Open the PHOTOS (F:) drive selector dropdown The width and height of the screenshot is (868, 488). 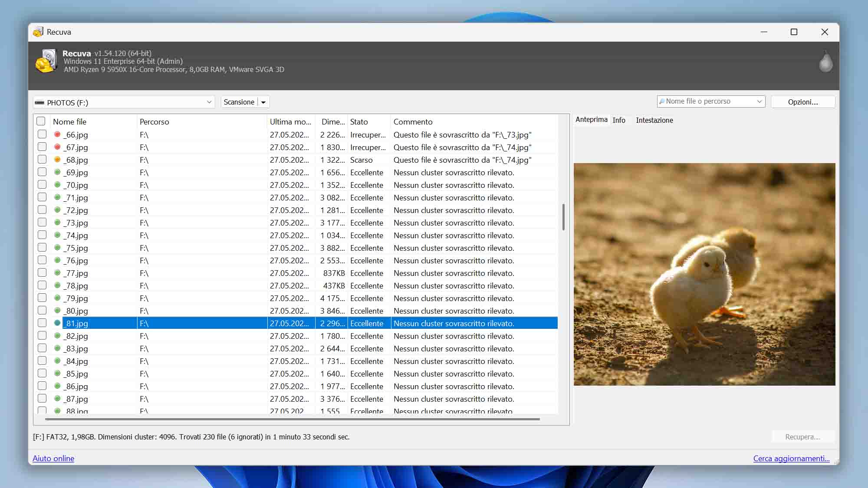point(208,102)
